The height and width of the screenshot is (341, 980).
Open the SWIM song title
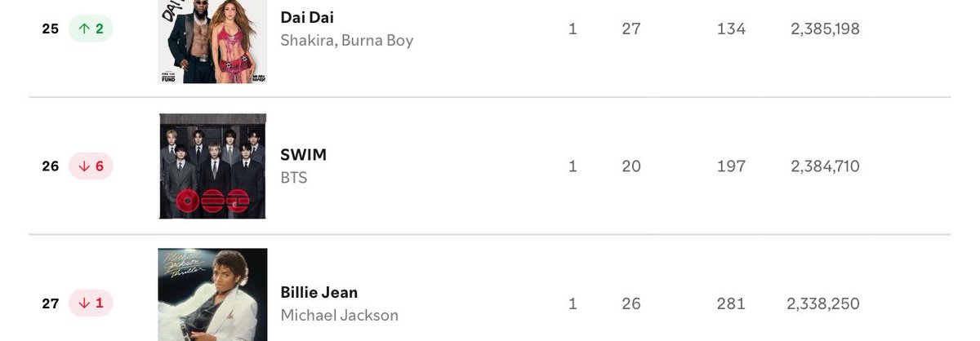(304, 155)
